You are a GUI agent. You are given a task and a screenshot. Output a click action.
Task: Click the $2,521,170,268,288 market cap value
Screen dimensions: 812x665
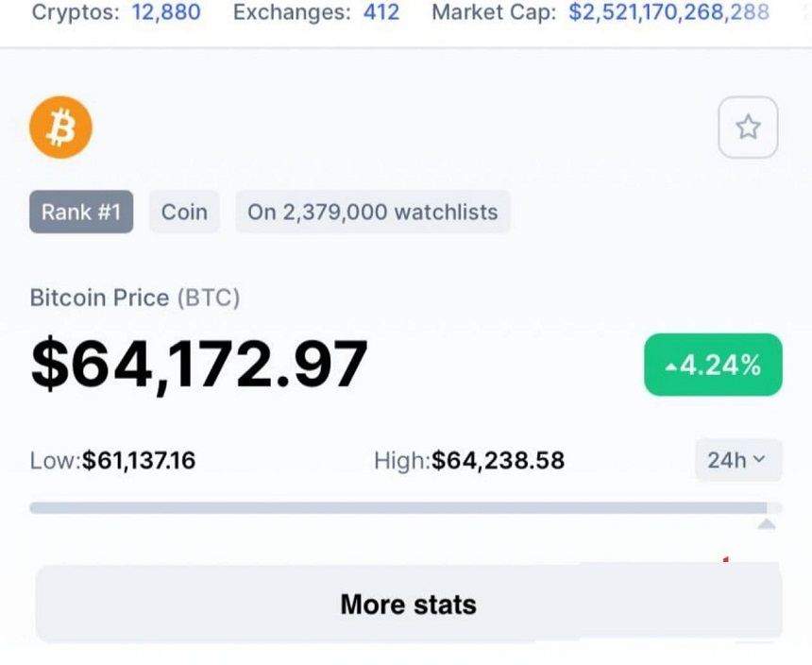[x=668, y=13]
